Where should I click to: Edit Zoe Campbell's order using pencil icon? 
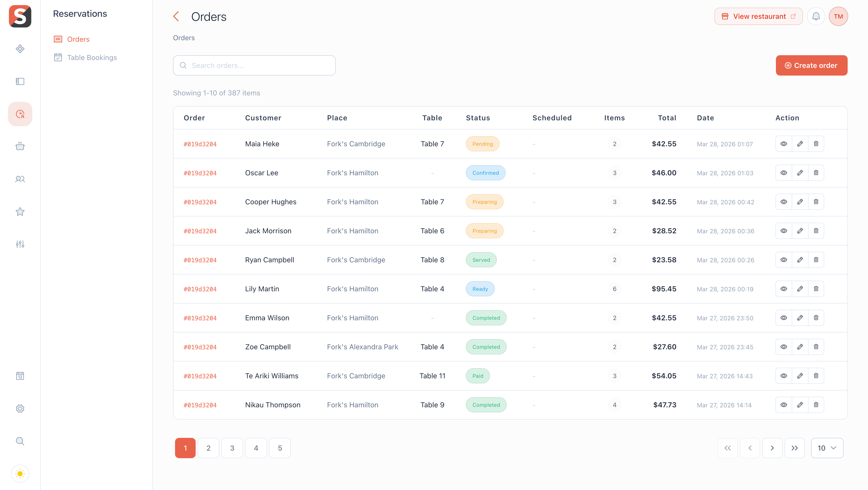tap(800, 347)
